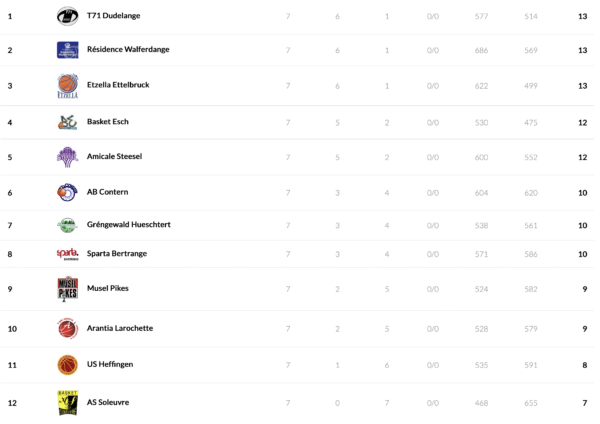Click the rank number 10 cell
Screen dimensions: 600x424
[x=12, y=328]
